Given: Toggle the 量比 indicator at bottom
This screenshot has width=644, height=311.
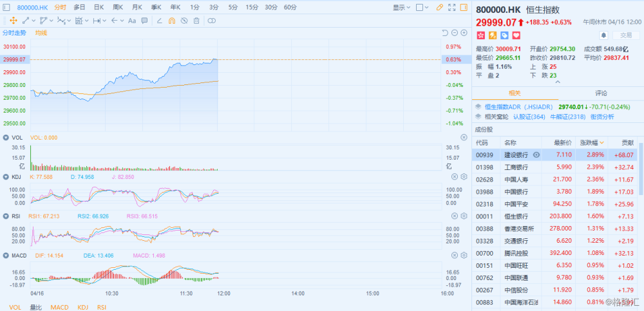Looking at the screenshot, I should tap(35, 307).
